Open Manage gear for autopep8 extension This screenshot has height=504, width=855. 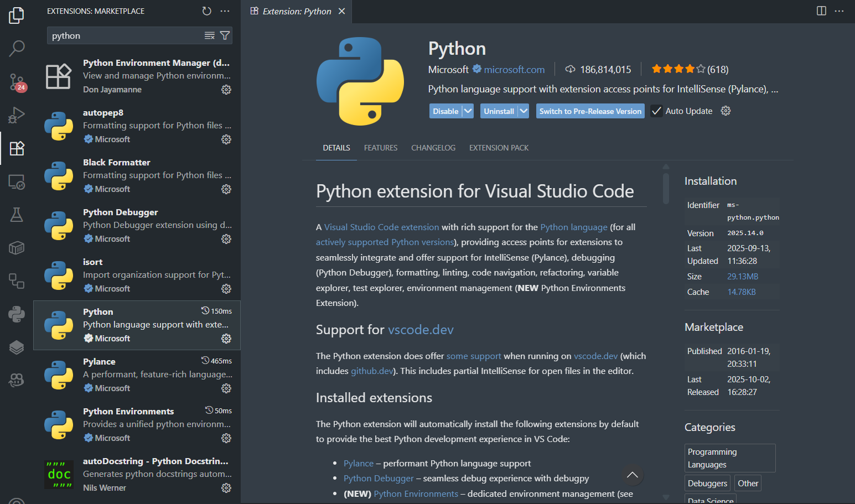(x=226, y=139)
